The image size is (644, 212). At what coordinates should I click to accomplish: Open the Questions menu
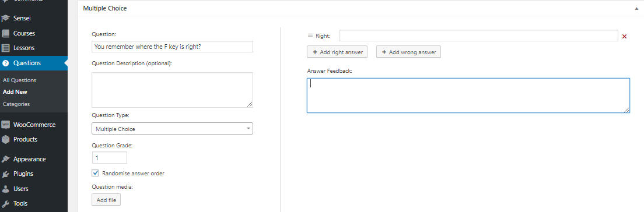coord(34,63)
